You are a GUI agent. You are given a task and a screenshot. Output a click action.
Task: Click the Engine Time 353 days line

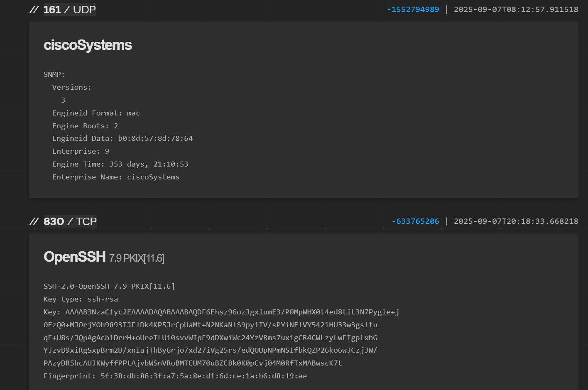click(120, 164)
